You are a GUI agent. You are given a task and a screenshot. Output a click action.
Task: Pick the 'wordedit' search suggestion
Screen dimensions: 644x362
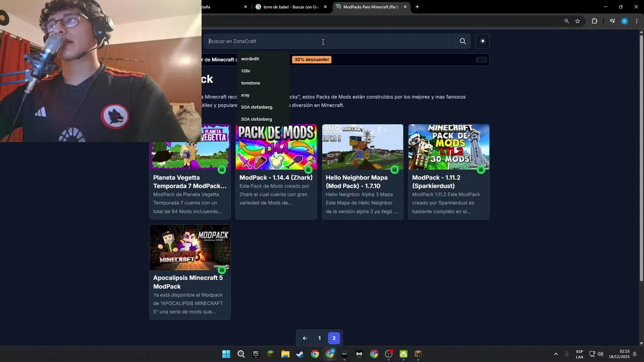[250, 59]
